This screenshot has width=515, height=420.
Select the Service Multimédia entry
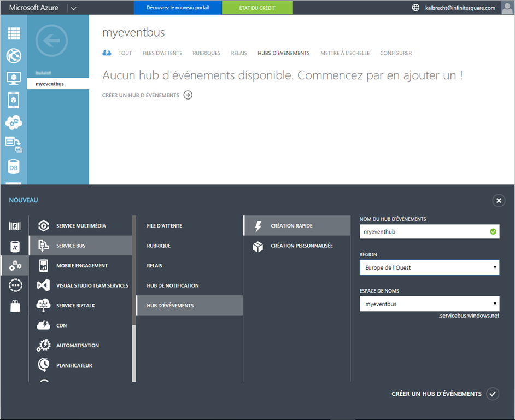pos(80,226)
